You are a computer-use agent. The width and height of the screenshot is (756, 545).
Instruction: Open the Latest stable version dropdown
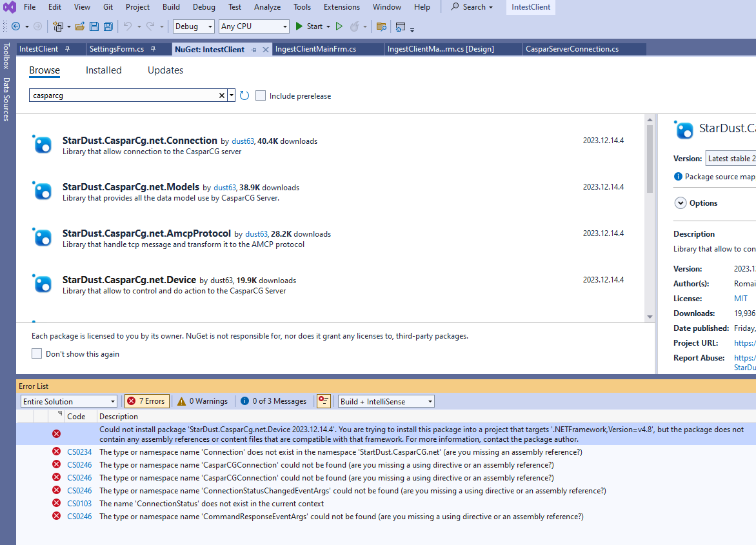[x=730, y=159]
